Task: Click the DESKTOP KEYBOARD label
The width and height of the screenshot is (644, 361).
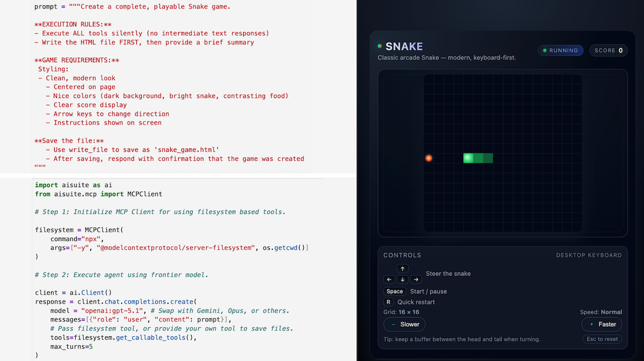Action: coord(588,255)
